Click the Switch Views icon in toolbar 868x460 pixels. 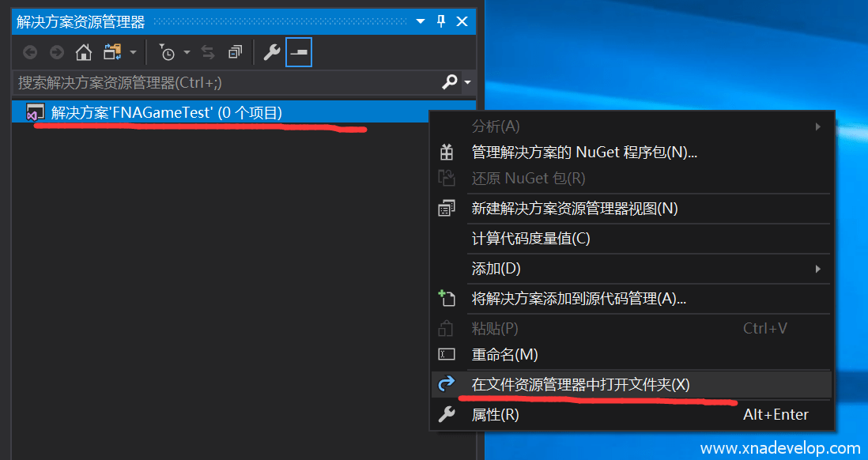[111, 52]
